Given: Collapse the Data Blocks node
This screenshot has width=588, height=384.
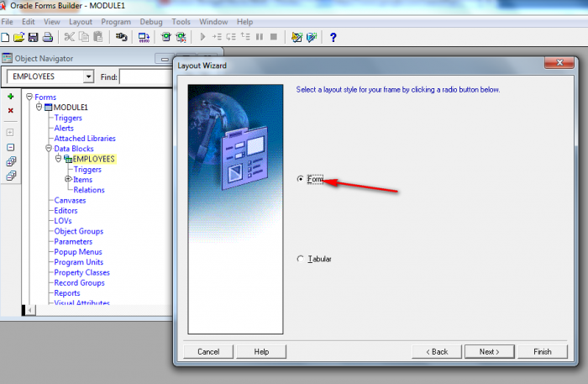Looking at the screenshot, I should [49, 148].
